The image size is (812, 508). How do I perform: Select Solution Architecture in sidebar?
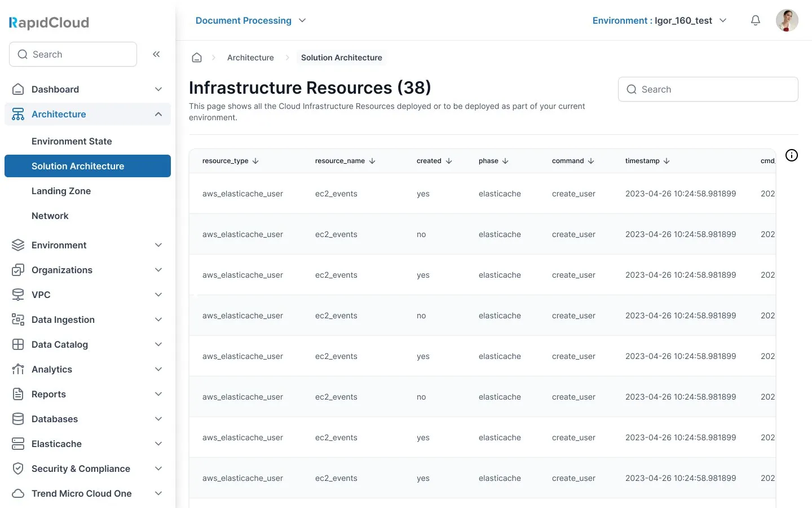coord(87,166)
